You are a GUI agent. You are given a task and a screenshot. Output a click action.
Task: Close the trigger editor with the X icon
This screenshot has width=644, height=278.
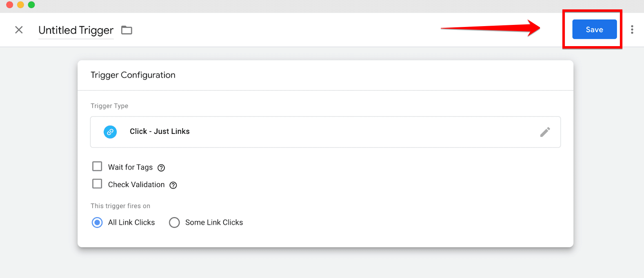pyautogui.click(x=19, y=30)
